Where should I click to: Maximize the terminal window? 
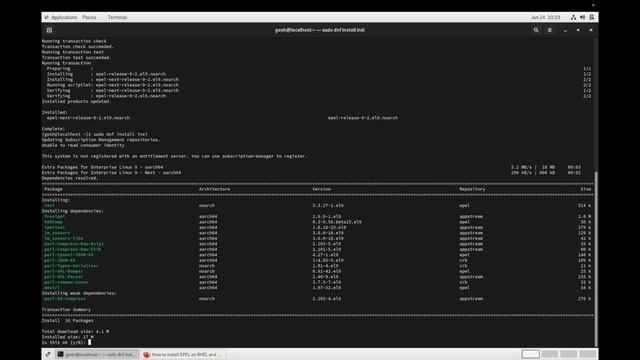(578, 30)
